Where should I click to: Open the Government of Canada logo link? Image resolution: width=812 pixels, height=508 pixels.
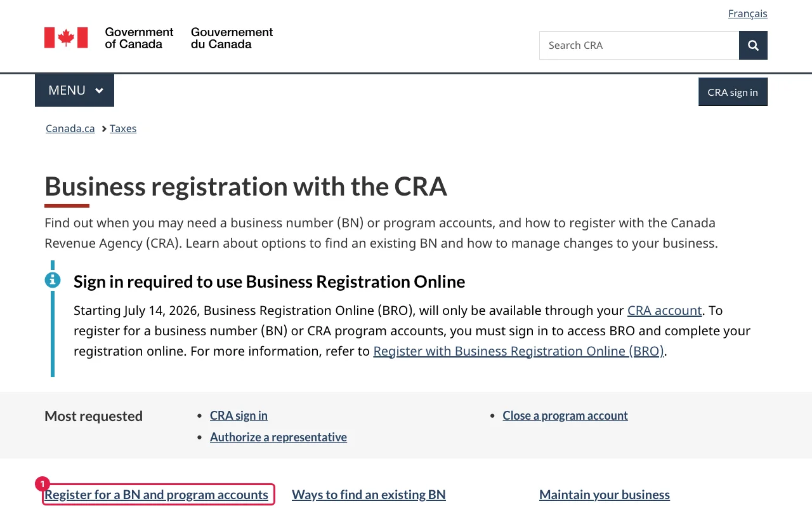[x=159, y=38]
